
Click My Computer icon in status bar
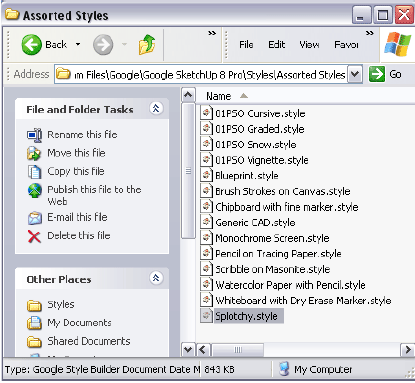[284, 369]
